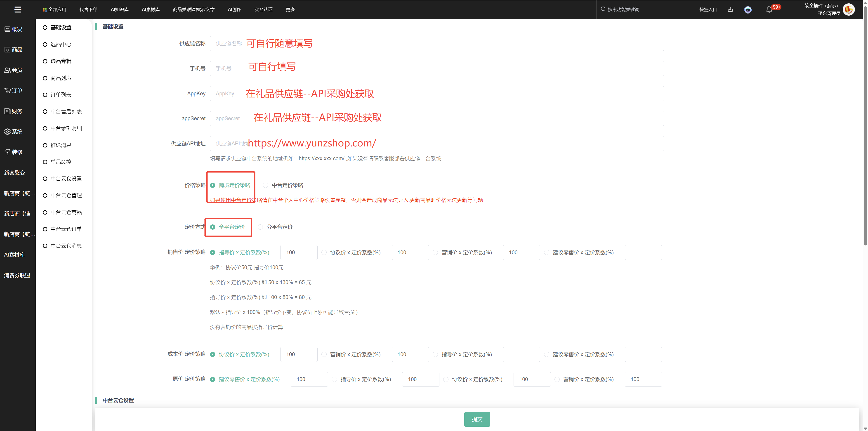Expand the 更多 top menu
868x431 pixels.
click(290, 9)
